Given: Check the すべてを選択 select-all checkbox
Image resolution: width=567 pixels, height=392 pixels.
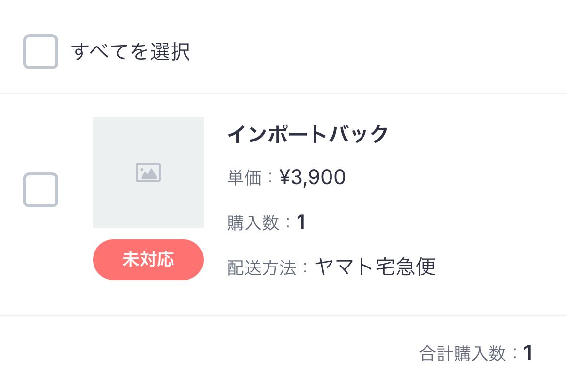Looking at the screenshot, I should point(41,52).
